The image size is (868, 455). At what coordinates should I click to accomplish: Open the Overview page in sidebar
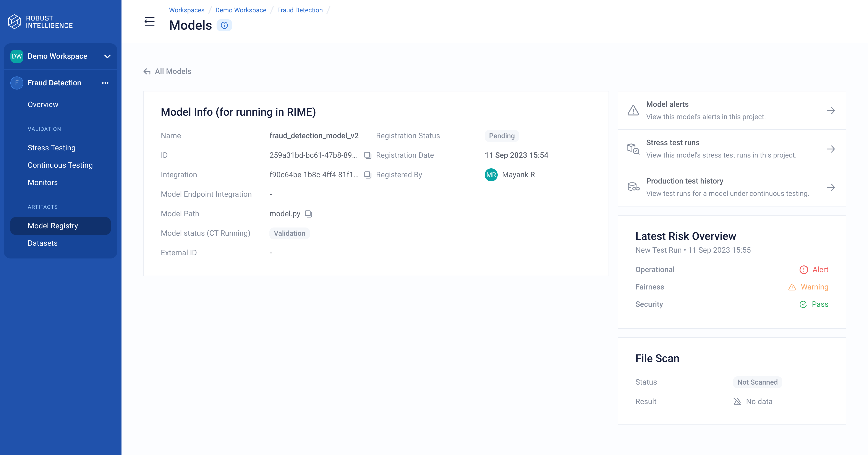pos(43,104)
